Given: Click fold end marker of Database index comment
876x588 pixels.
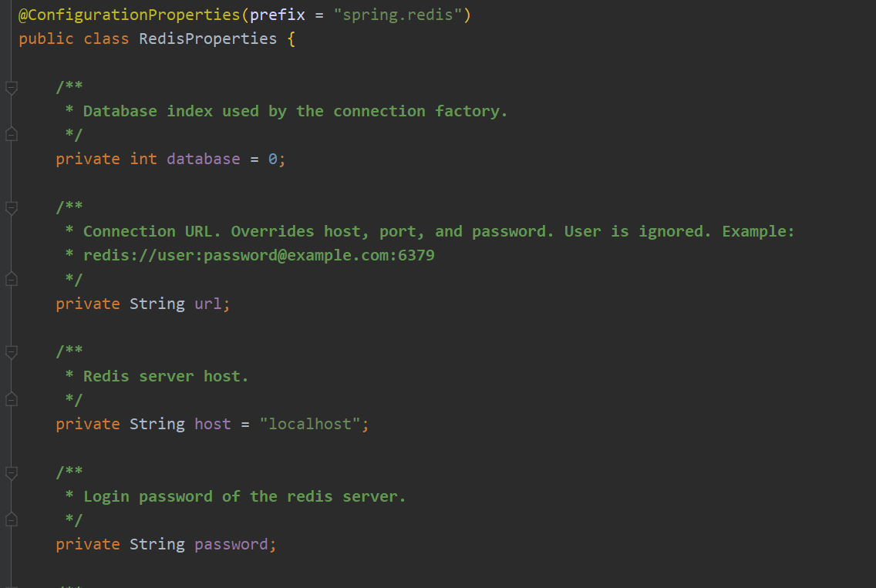Looking at the screenshot, I should (11, 135).
